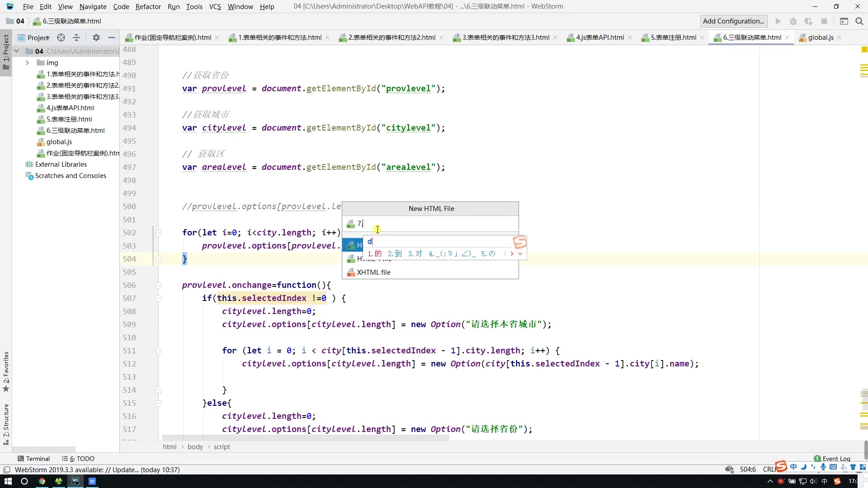Click the Debug bug icon
This screenshot has width=868, height=488.
point(793,21)
